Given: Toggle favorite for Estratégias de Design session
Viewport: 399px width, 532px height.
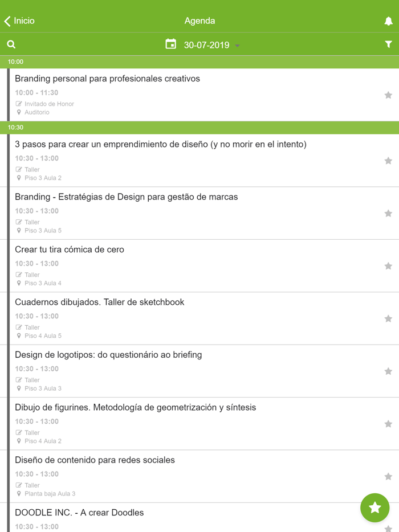Looking at the screenshot, I should (388, 214).
